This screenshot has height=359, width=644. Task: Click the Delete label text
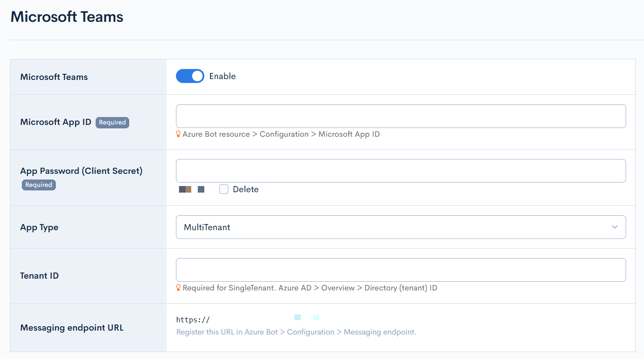(246, 189)
